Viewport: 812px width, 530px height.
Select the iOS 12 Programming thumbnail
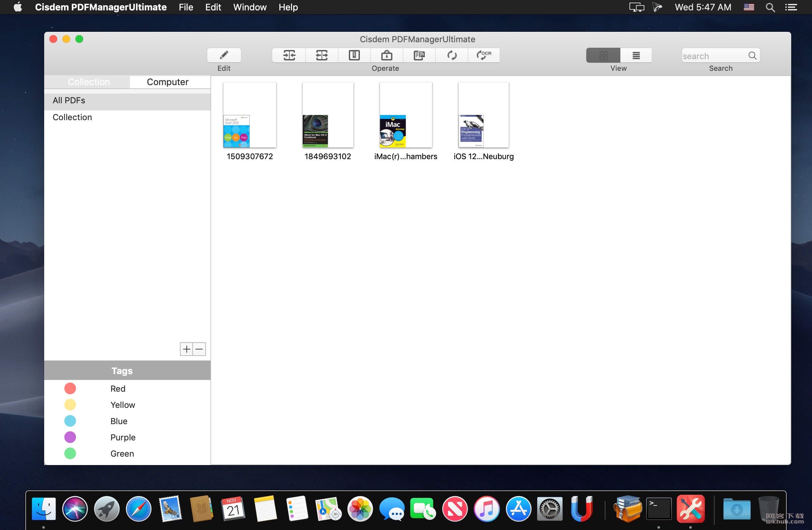pyautogui.click(x=483, y=115)
